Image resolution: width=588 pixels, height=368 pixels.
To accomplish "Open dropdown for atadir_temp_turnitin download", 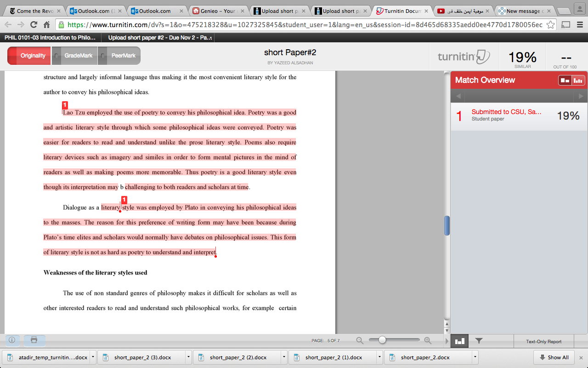I will [93, 357].
